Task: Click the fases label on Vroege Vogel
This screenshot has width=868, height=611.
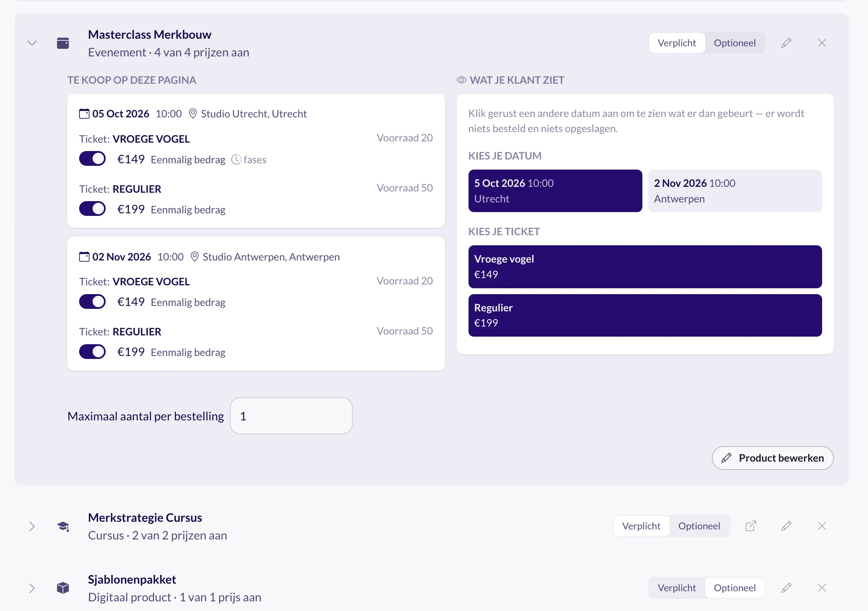Action: coord(255,160)
